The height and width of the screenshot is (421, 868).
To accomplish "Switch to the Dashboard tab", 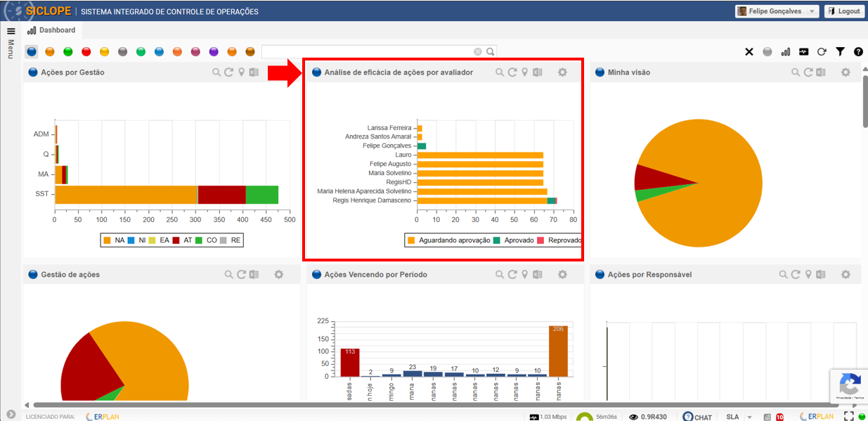I will [51, 30].
